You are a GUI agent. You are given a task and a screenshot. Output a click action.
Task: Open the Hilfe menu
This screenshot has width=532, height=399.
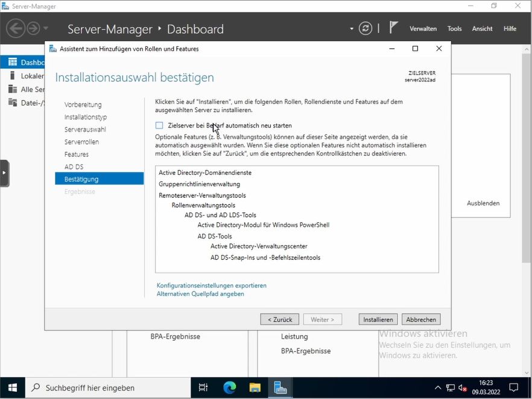[x=510, y=29]
